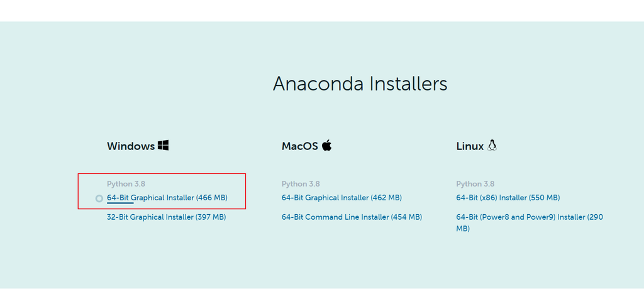Click the Apple logo beside MacOS
This screenshot has width=644, height=292.
tap(326, 145)
